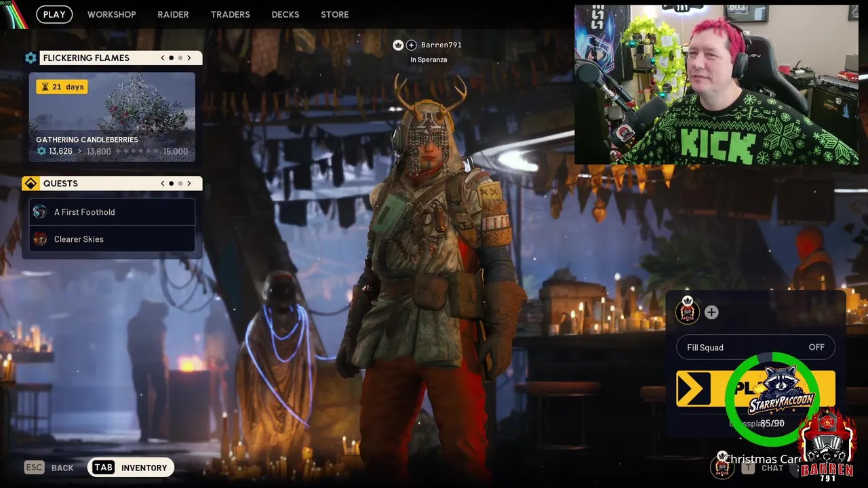Open the RAIDER tab
This screenshot has width=868, height=488.
[173, 14]
